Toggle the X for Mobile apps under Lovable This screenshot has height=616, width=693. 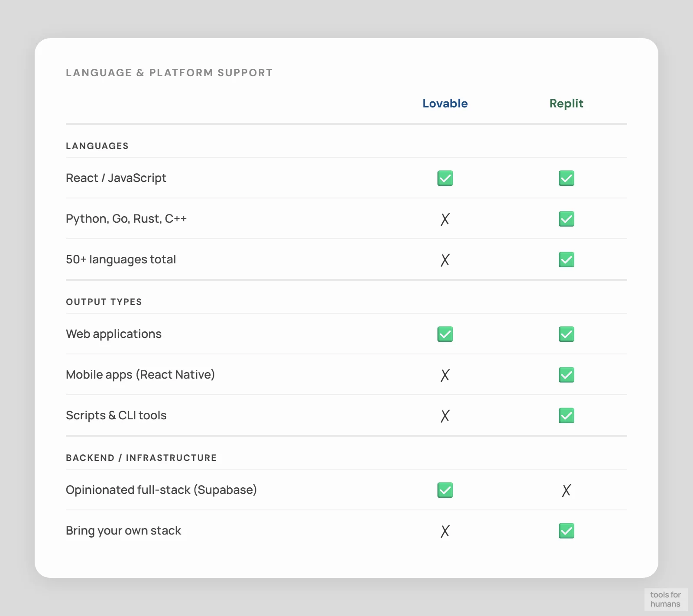click(445, 375)
